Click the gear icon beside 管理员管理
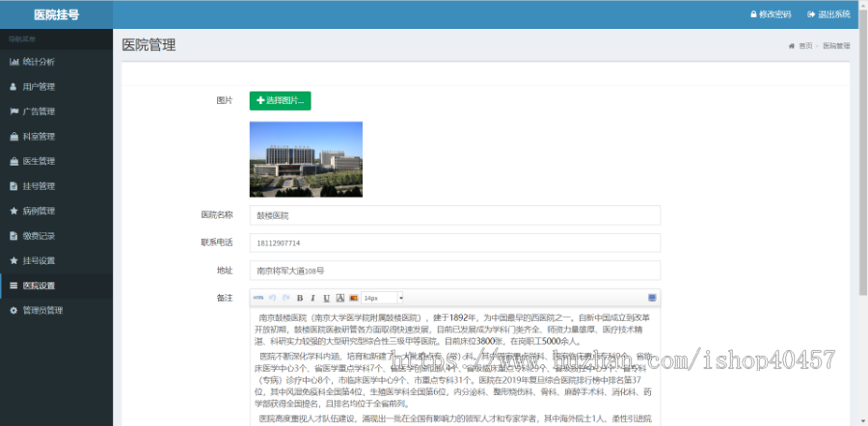Viewport: 868px width, 426px height. pyautogui.click(x=14, y=311)
